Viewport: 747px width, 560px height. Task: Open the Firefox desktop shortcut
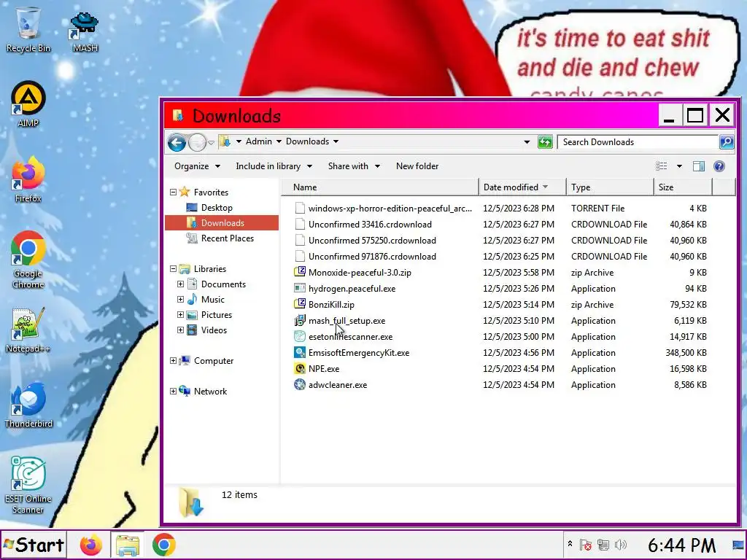click(x=28, y=179)
